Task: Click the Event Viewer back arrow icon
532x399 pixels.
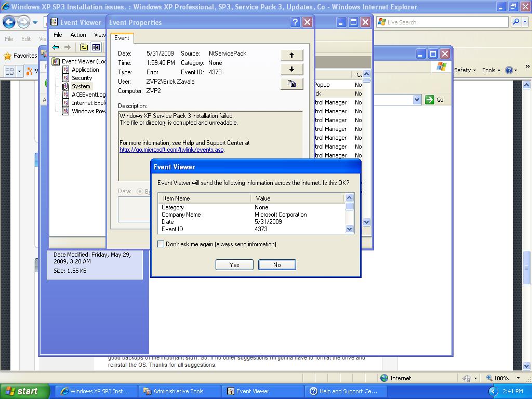Action: coord(56,47)
